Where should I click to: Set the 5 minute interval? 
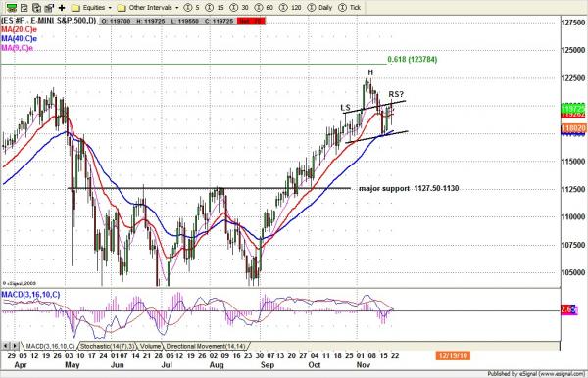click(192, 8)
